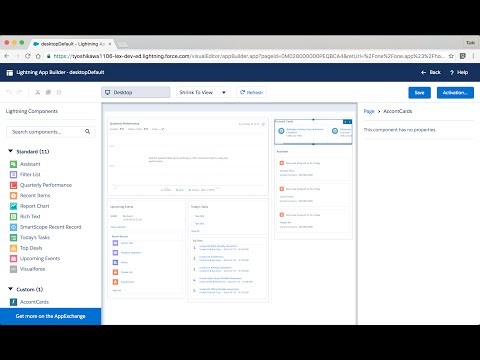Undo the last change in toolbar
The height and width of the screenshot is (360, 480).
pyautogui.click(x=9, y=92)
